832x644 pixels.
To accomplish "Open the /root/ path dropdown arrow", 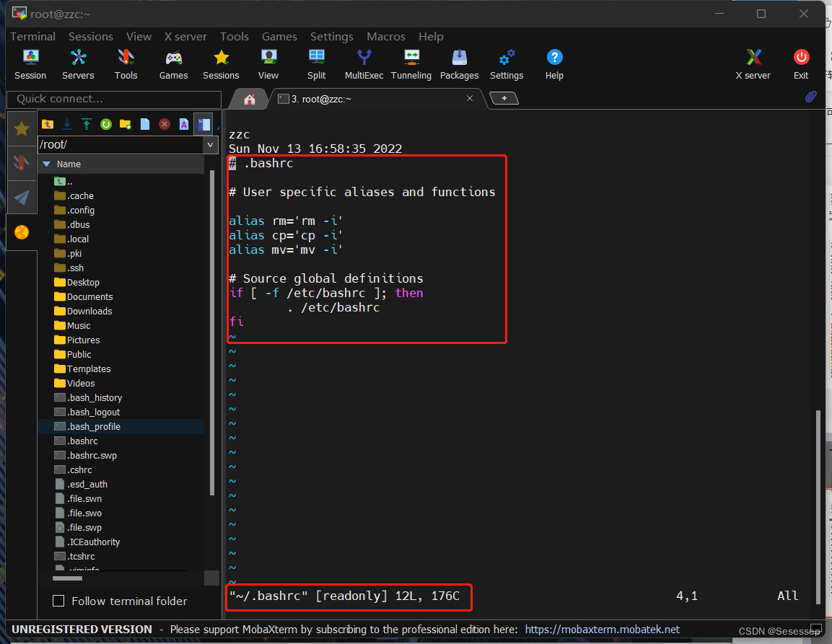I will [211, 145].
